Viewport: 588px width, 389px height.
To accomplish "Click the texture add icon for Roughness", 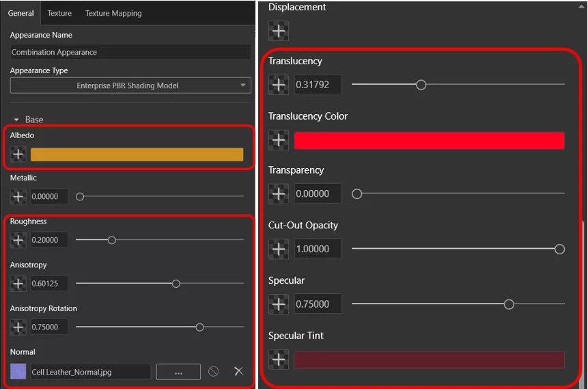I will click(x=18, y=240).
